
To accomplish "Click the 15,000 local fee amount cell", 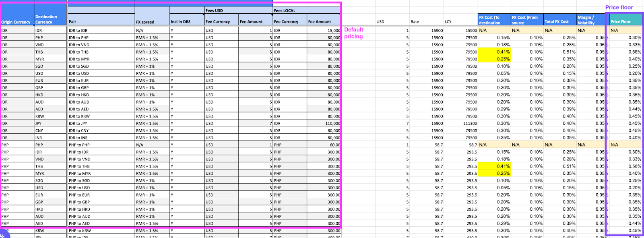I will pos(324,30).
